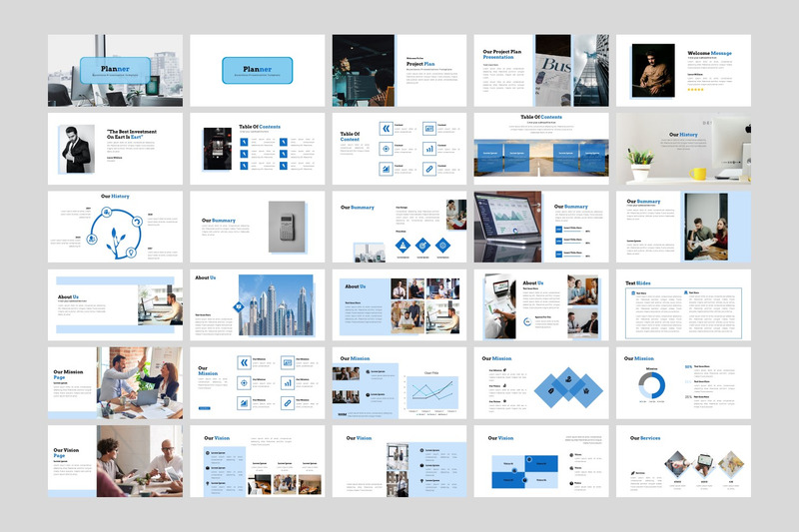The width and height of the screenshot is (799, 532).
Task: Select the Our Services slide thumbnail
Action: pyautogui.click(x=683, y=461)
